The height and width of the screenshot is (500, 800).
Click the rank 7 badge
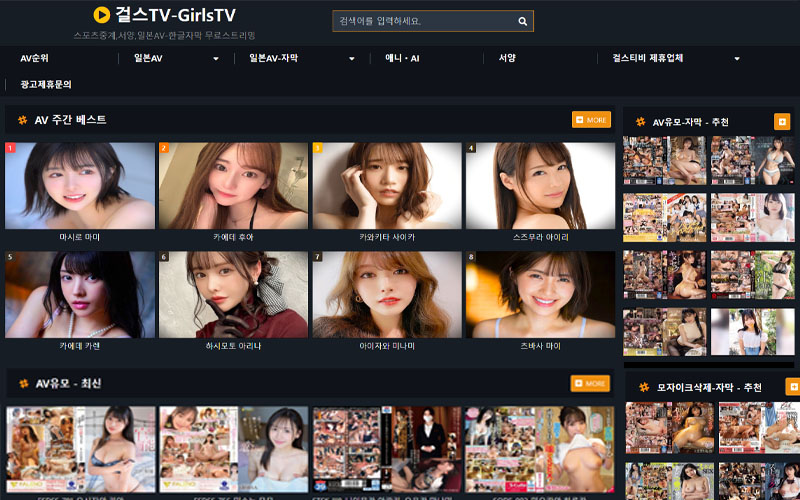pos(317,257)
